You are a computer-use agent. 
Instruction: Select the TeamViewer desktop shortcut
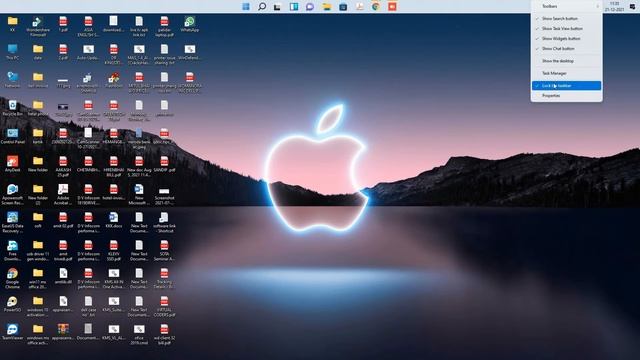pyautogui.click(x=12, y=332)
